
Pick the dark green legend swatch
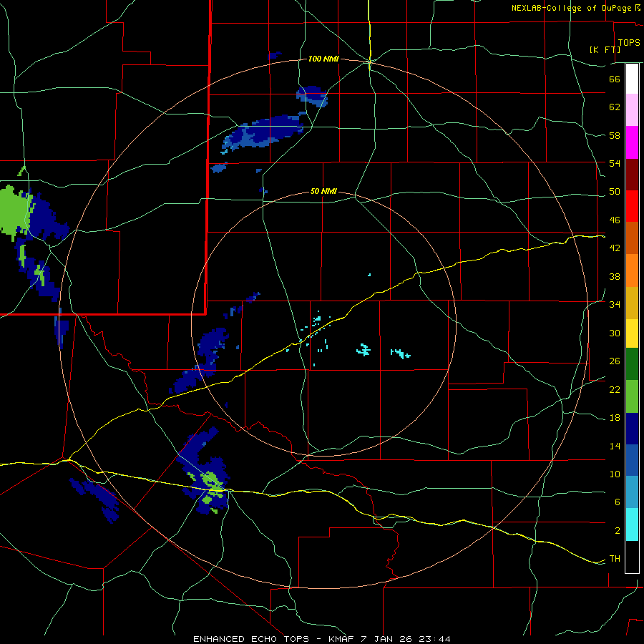click(632, 364)
